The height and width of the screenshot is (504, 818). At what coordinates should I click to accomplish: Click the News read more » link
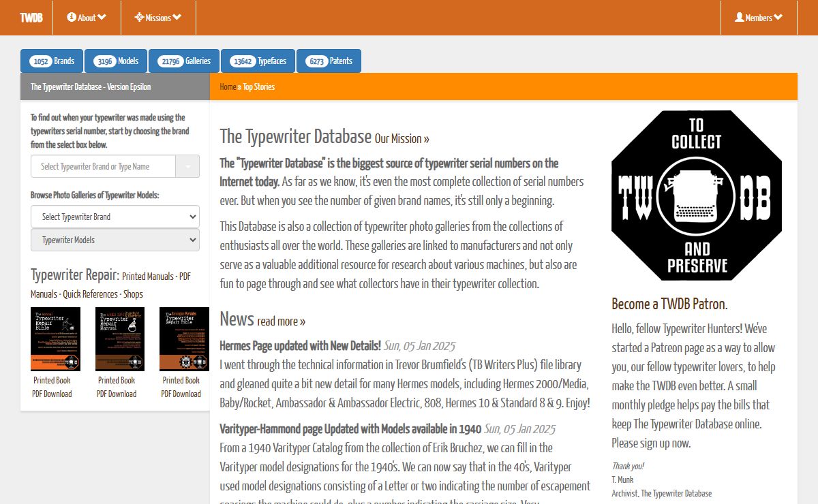(282, 321)
